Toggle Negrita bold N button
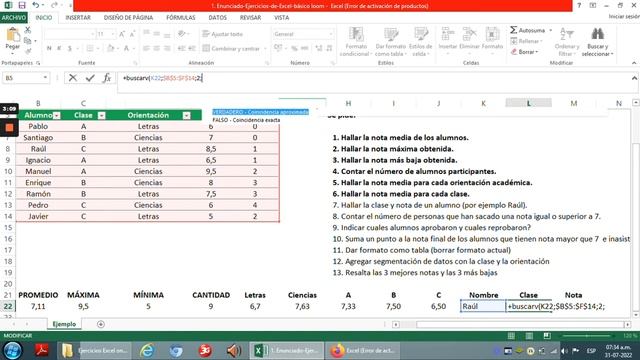This screenshot has width=640, height=360. (x=49, y=48)
